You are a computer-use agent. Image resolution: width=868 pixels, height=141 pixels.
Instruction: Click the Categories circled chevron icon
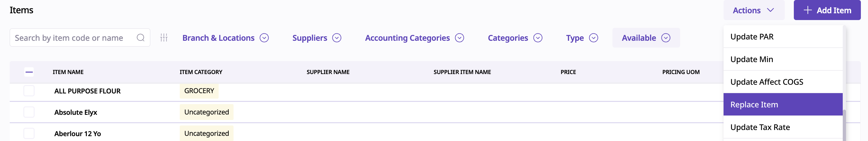[538, 38]
